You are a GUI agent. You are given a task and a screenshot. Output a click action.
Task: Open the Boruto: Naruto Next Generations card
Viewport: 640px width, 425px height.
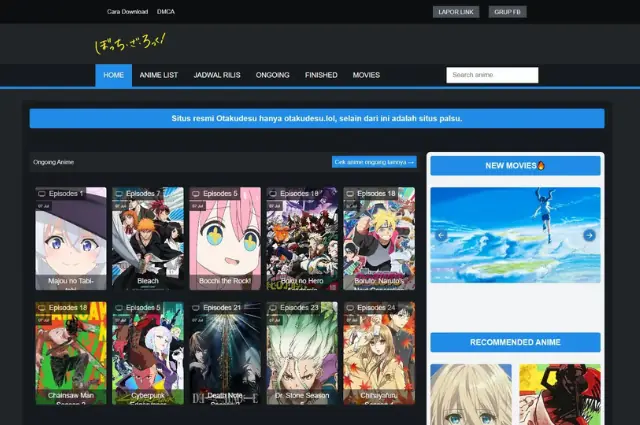(x=379, y=239)
